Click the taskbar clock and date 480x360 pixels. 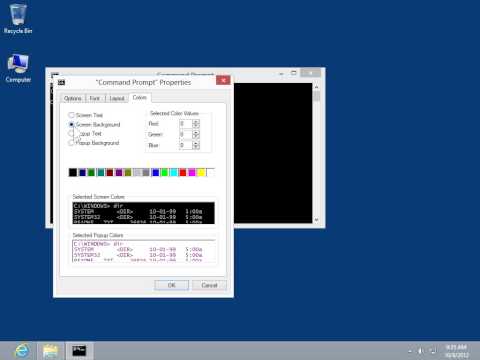coord(456,351)
